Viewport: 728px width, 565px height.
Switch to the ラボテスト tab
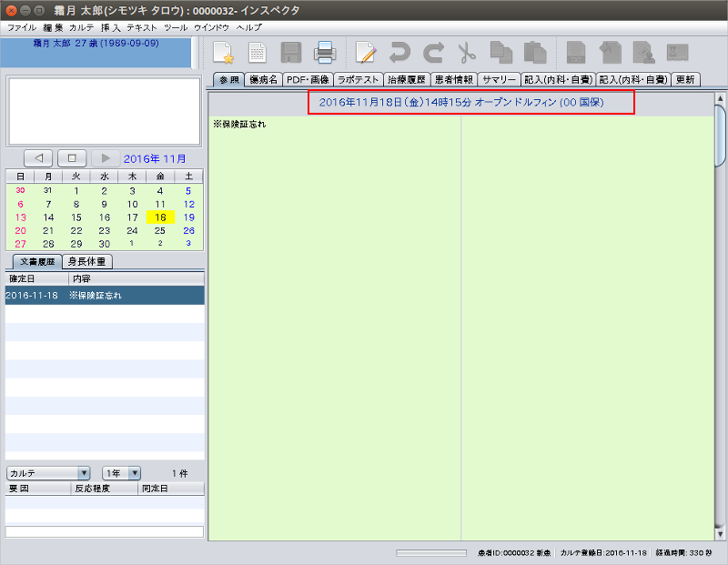[358, 79]
